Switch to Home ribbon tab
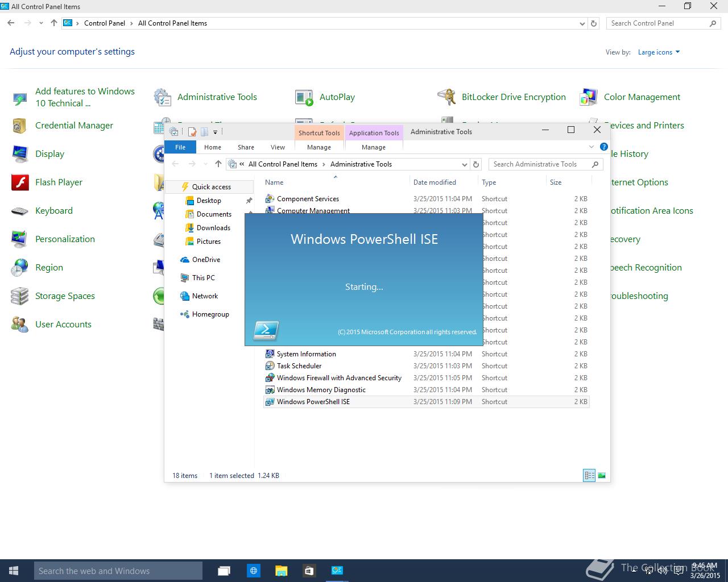Viewport: 728px width, 582px height. (213, 147)
